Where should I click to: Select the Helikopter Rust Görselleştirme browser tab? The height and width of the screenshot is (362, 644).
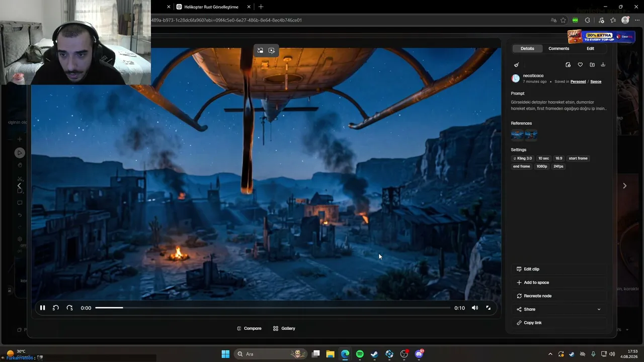pos(211,7)
